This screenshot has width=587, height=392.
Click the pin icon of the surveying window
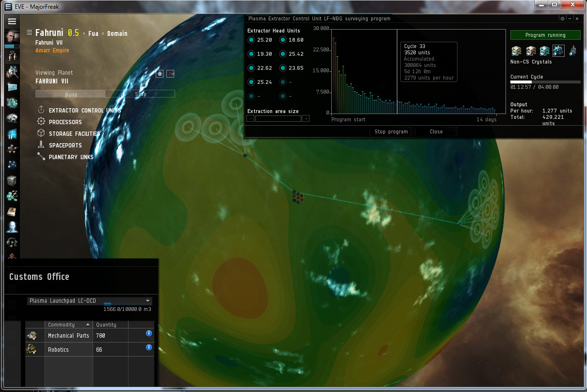[x=562, y=18]
